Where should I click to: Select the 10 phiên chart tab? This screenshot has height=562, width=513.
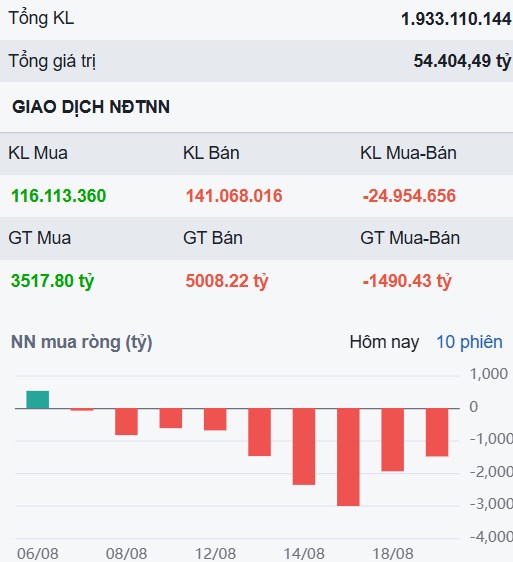469,342
